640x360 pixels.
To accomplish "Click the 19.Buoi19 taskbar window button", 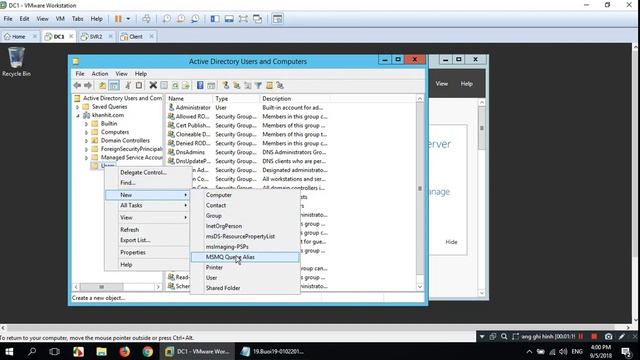I will click(x=273, y=351).
